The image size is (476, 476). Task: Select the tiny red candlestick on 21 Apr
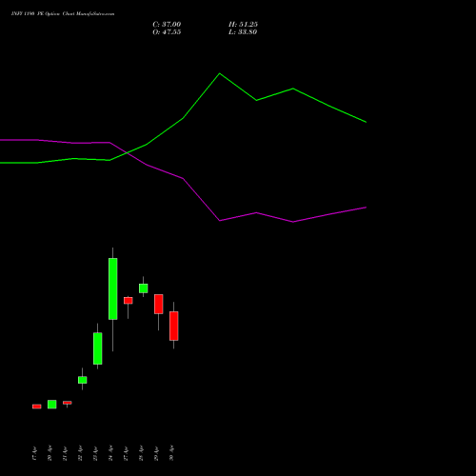click(x=68, y=403)
